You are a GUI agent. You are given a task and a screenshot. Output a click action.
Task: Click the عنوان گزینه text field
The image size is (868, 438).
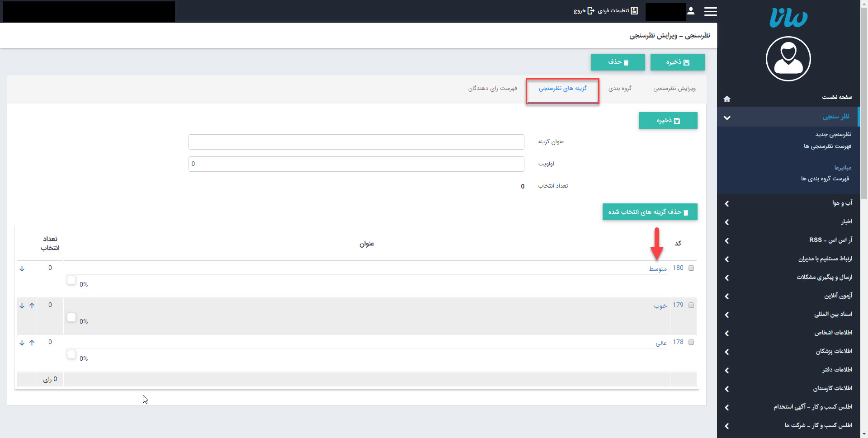tap(356, 142)
